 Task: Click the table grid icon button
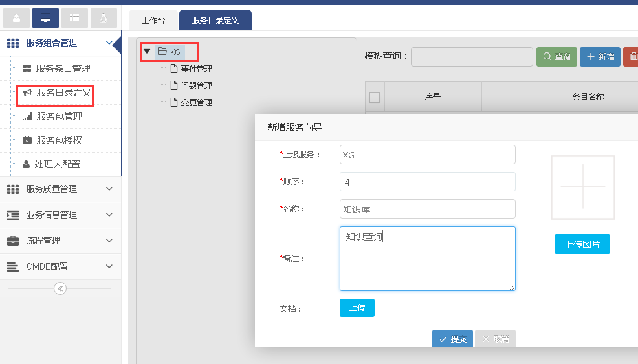pyautogui.click(x=74, y=18)
